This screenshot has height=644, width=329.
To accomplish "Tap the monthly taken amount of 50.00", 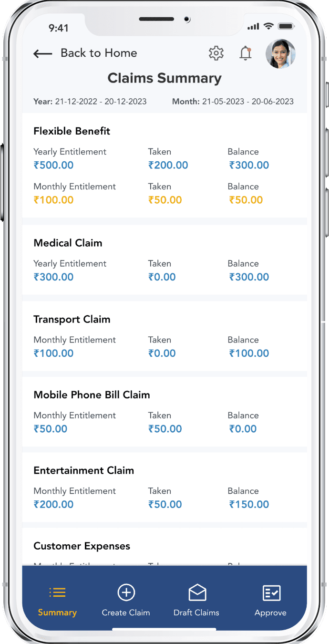I will [165, 200].
